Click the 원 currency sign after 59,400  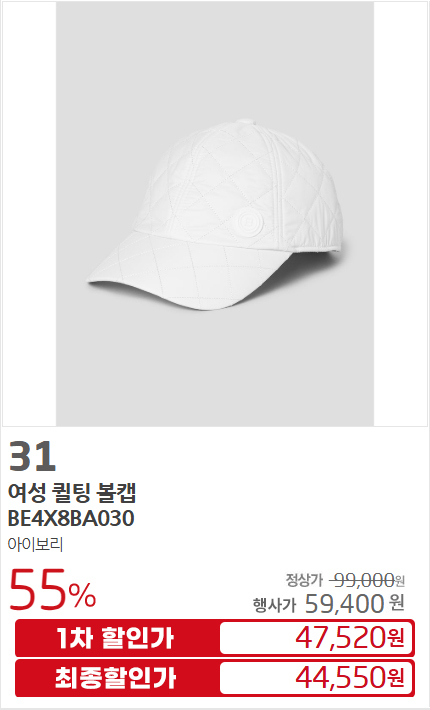pyautogui.click(x=397, y=603)
